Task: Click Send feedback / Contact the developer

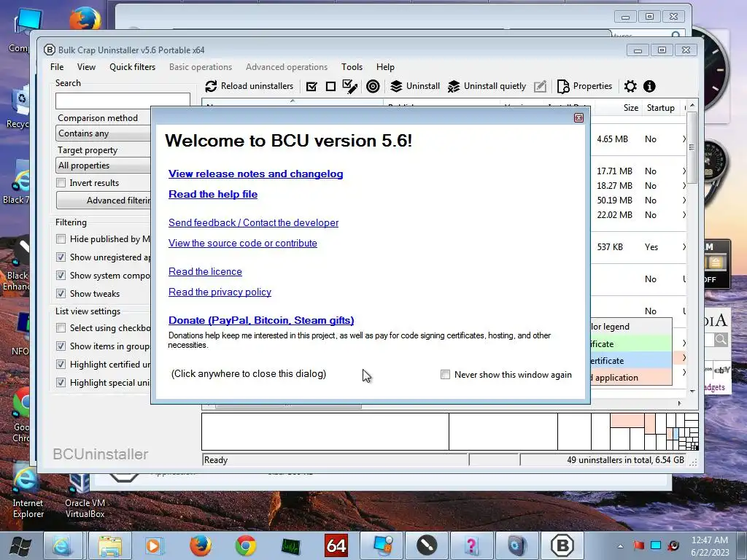Action: [253, 223]
